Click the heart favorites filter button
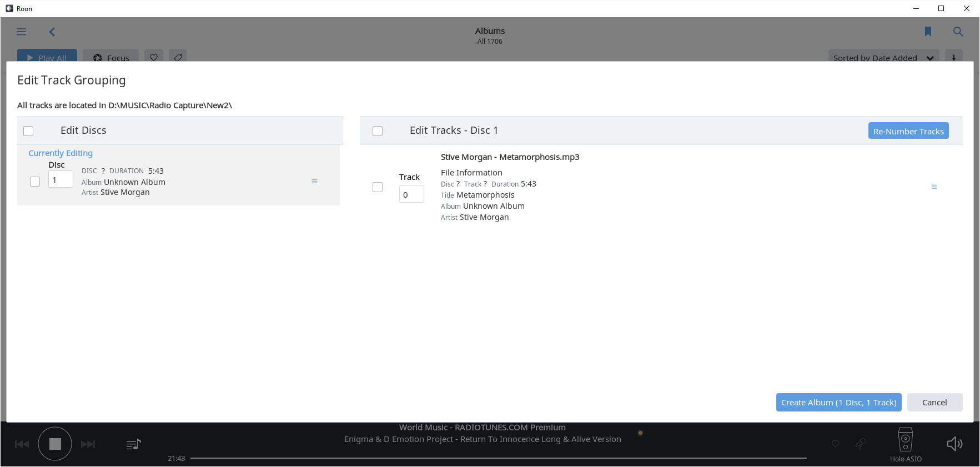Screen dimensions: 980x467 (154, 57)
